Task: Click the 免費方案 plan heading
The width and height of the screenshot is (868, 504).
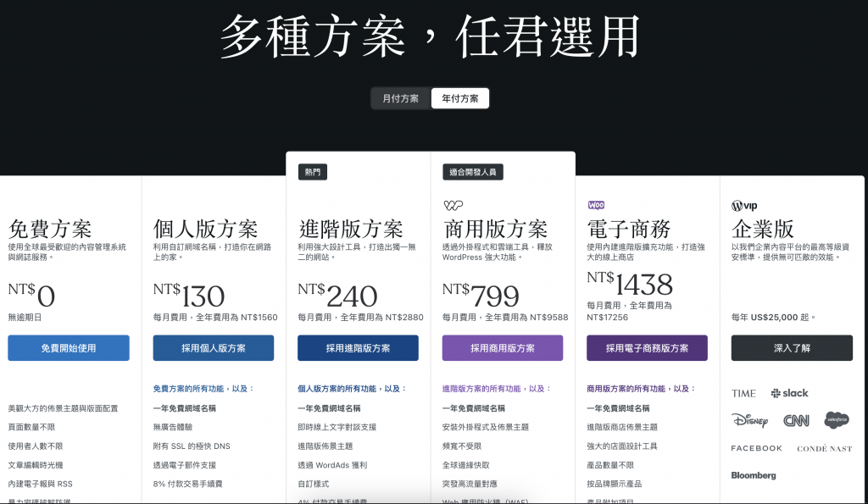Action: 50,229
